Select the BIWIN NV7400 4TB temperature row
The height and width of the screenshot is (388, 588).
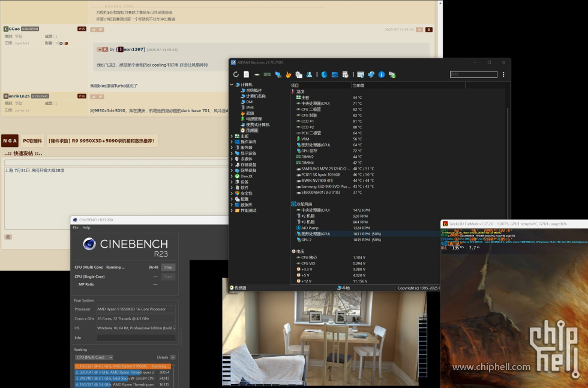[398, 181]
